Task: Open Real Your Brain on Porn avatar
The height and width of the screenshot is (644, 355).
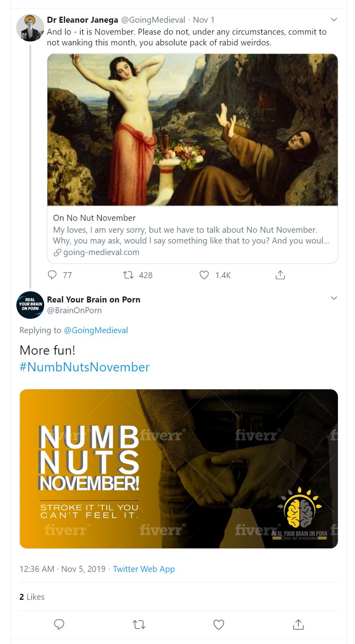Action: [30, 305]
